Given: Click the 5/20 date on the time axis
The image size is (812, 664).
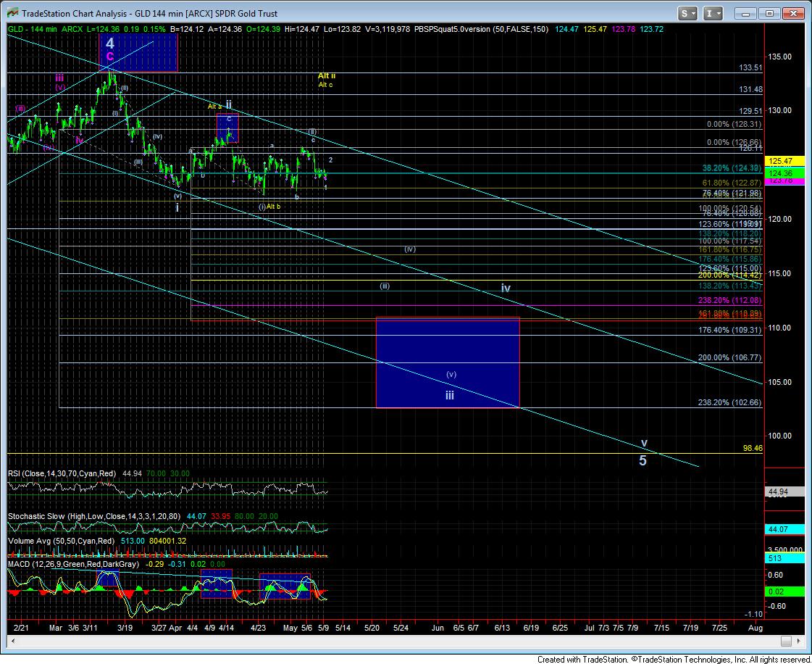Looking at the screenshot, I should (x=372, y=628).
